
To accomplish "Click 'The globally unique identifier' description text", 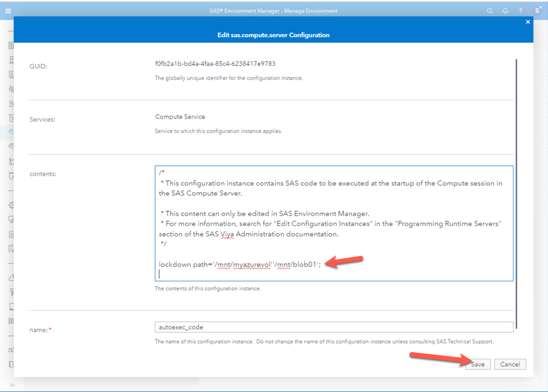I will (229, 78).
